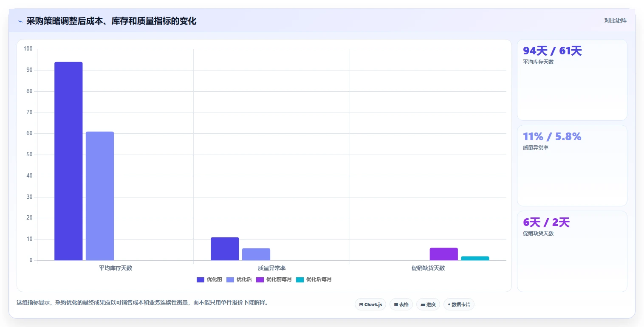644x327 pixels.
Task: Click the 优化后 bar for 质量异常率
Action: tap(256, 254)
